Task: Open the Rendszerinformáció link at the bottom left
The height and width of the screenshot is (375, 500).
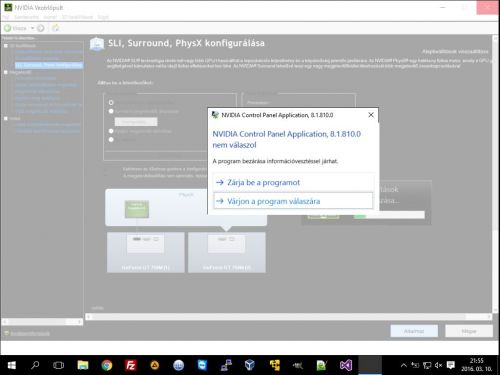Action: [30, 333]
